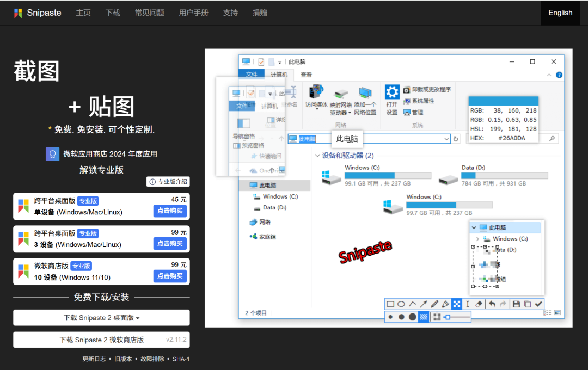Toggle the hatched brush mosaic mode

(424, 317)
